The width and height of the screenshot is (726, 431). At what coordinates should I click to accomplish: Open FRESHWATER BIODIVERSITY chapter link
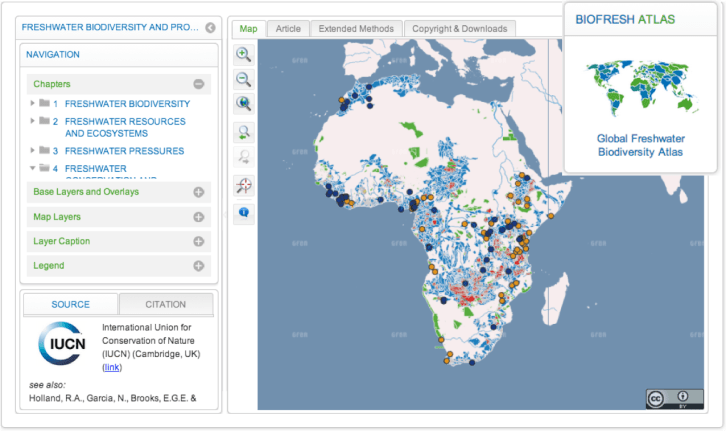pyautogui.click(x=127, y=104)
